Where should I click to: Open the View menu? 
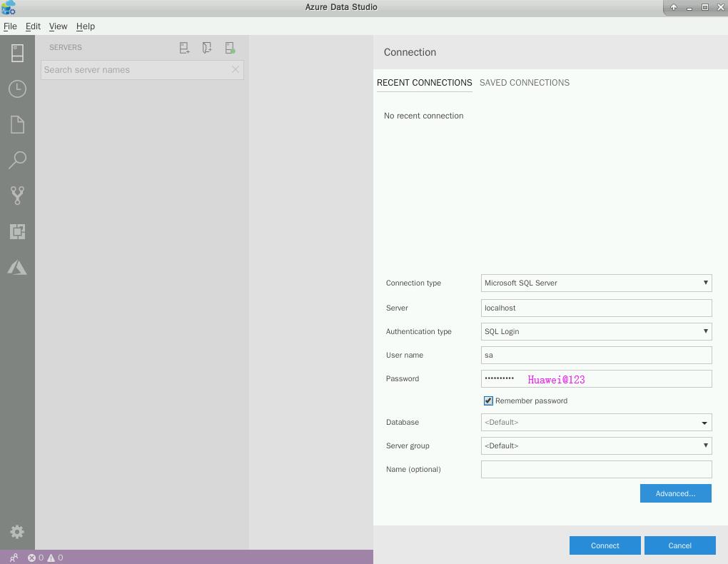pyautogui.click(x=58, y=26)
